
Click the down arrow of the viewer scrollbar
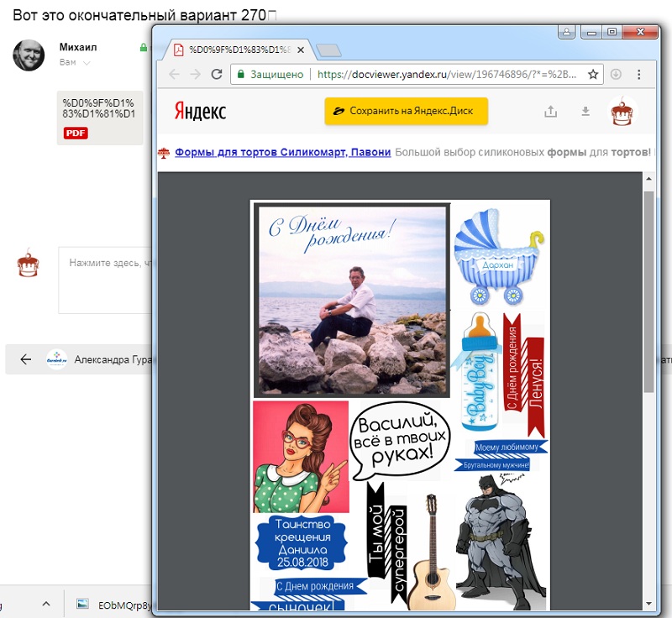coord(648,604)
